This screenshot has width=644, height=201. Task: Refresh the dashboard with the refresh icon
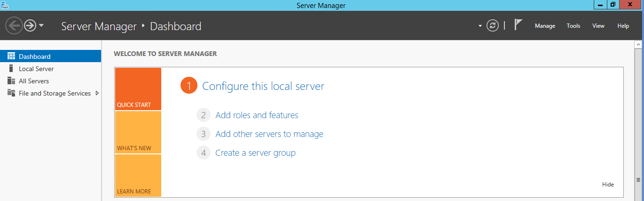[492, 26]
